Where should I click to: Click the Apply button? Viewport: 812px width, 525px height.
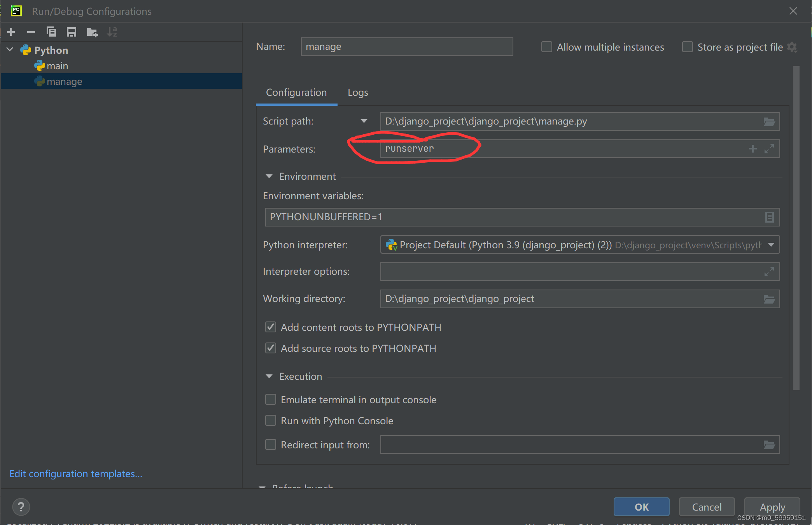pyautogui.click(x=772, y=507)
